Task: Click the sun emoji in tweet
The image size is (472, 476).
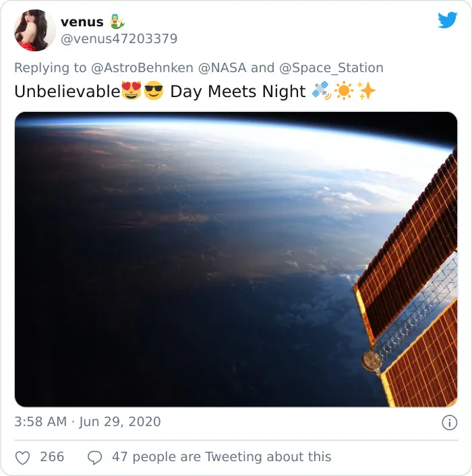Action: pyautogui.click(x=344, y=90)
